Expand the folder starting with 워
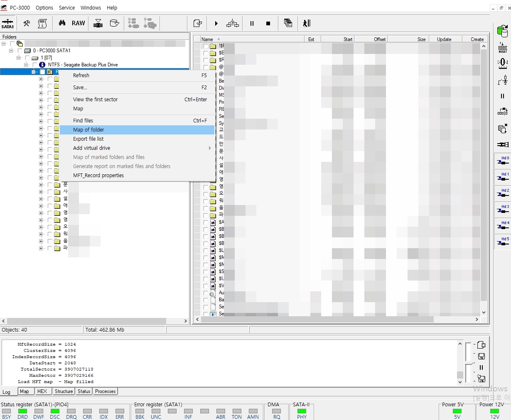The width and height of the screenshot is (511, 420). tap(41, 234)
